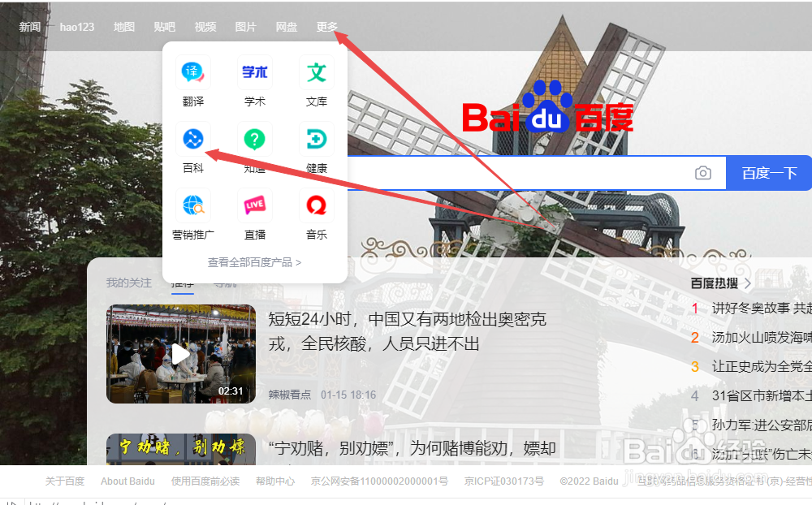Open the 辣椒看点 source link
Image resolution: width=812 pixels, height=505 pixels.
coord(290,395)
